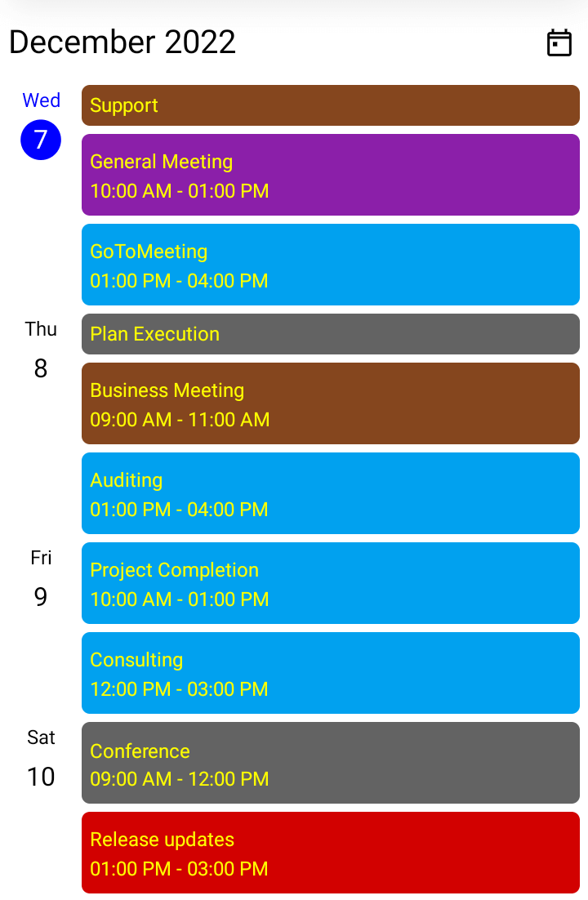Open the December 2022 month header
Viewport: 588px width, 900px height.
(x=122, y=42)
